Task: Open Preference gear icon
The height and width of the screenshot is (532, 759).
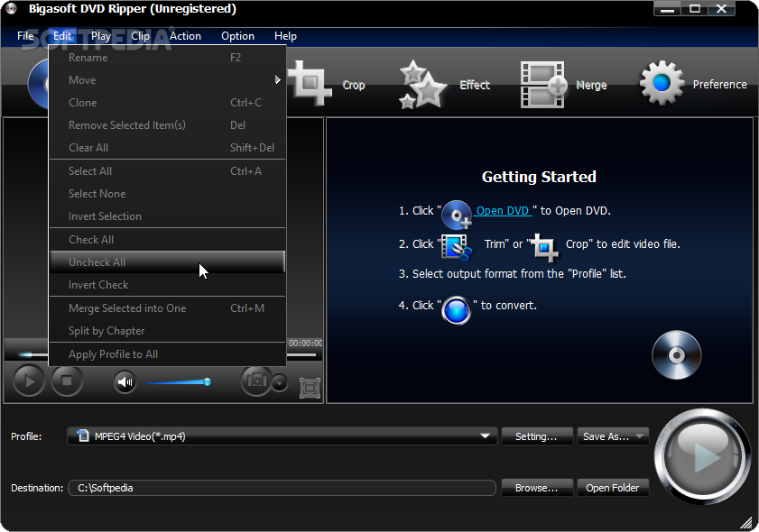Action: click(x=662, y=83)
